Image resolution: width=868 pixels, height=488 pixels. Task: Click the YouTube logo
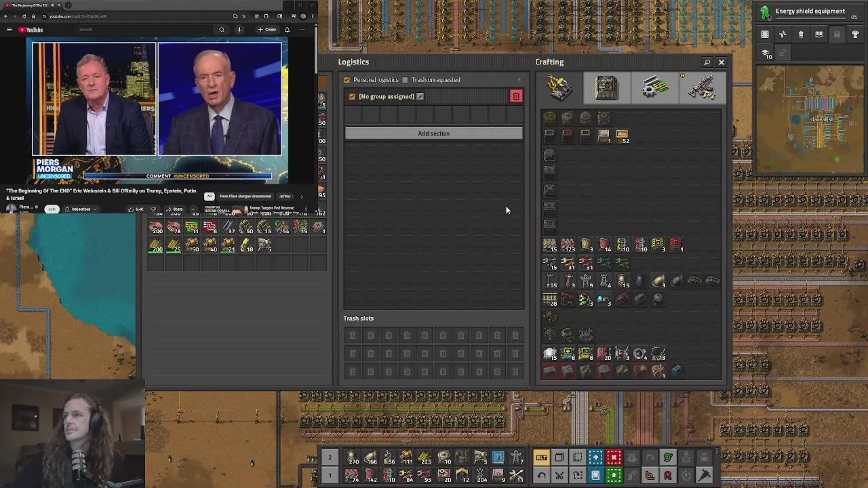(31, 30)
